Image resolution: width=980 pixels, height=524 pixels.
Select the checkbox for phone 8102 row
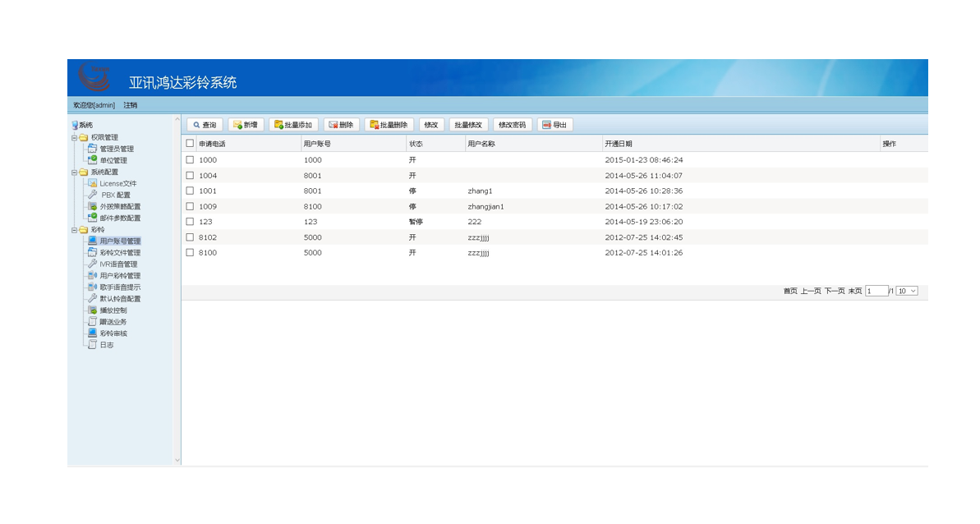[x=190, y=237]
